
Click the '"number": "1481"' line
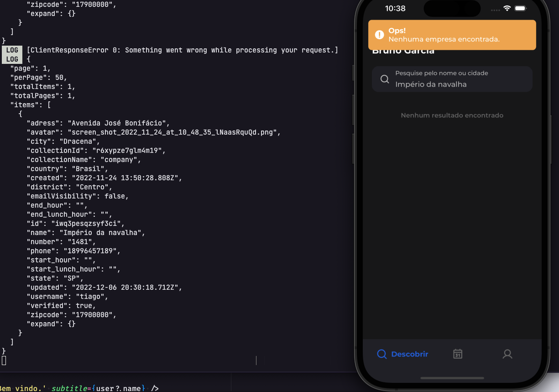(61, 242)
